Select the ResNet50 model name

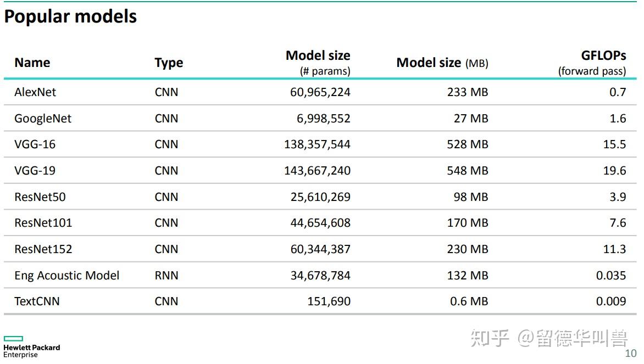40,197
